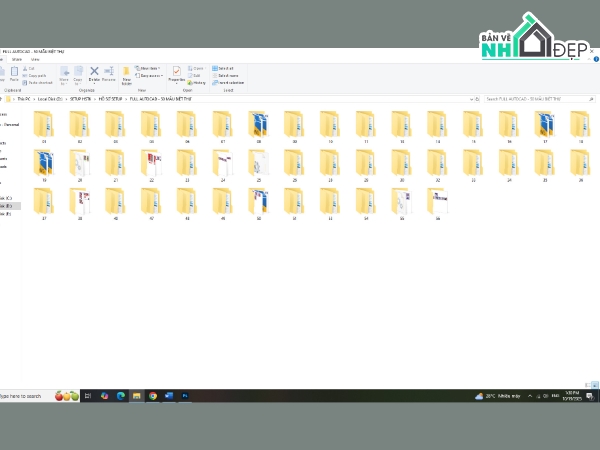This screenshot has width=600, height=450.
Task: Switch to the Share ribbon tab
Action: point(16,59)
